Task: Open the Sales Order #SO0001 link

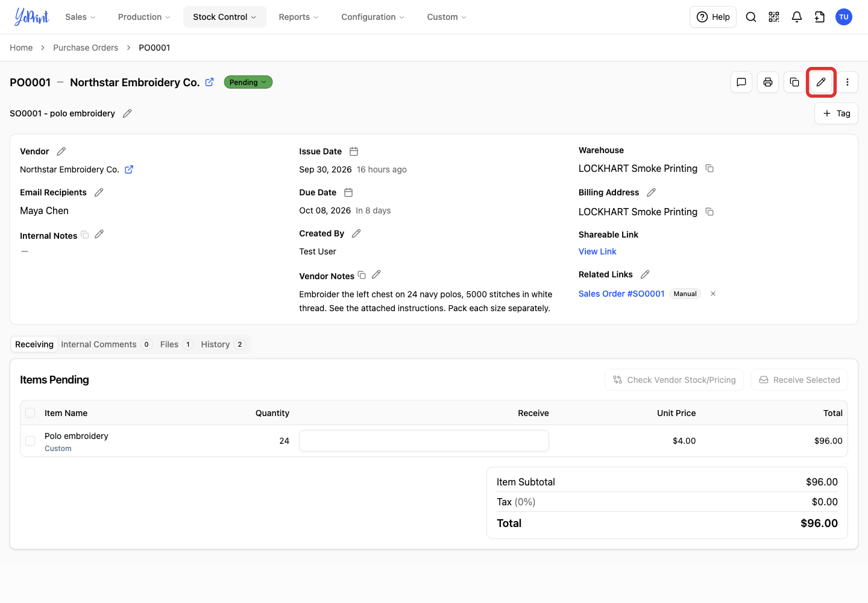Action: point(621,294)
